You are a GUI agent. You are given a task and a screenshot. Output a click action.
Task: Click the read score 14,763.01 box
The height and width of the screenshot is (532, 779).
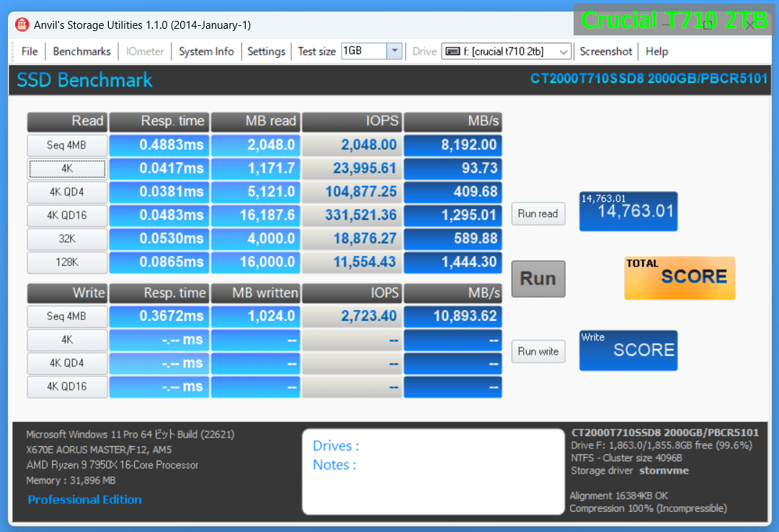coord(628,210)
